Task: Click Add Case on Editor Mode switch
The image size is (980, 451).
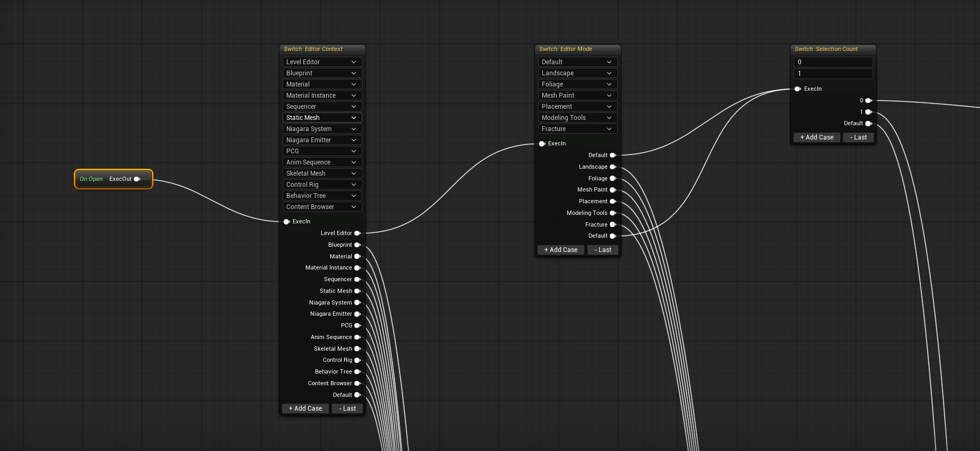Action: pyautogui.click(x=561, y=250)
